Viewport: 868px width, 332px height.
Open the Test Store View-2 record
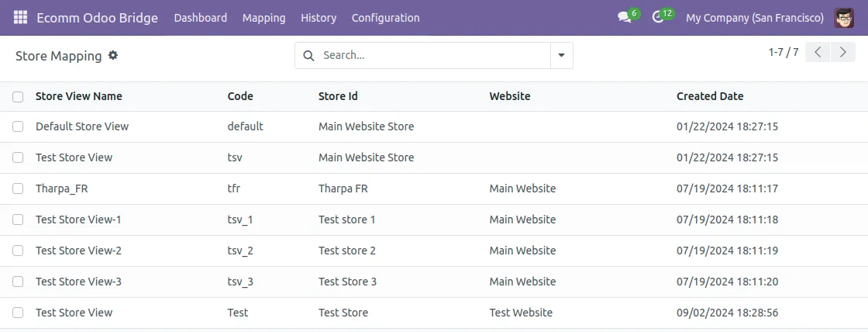pos(78,251)
